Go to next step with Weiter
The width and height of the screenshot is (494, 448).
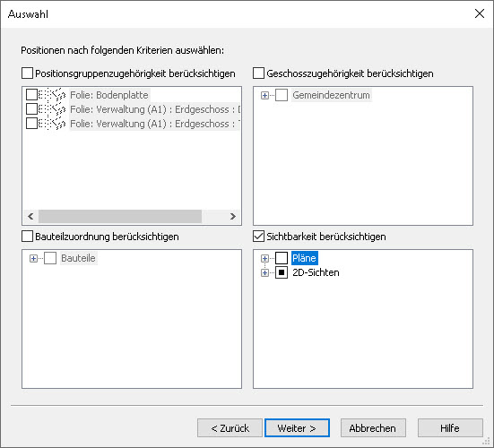[x=297, y=428]
